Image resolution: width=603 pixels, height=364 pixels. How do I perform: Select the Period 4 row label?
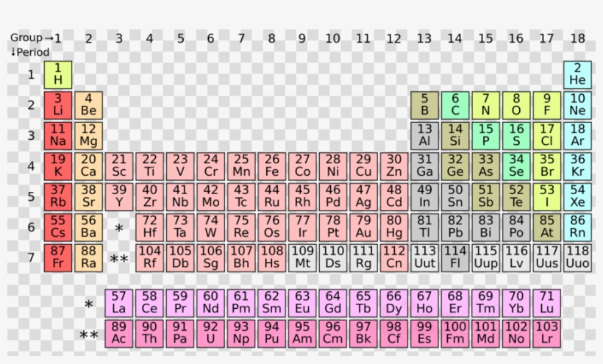click(31, 166)
